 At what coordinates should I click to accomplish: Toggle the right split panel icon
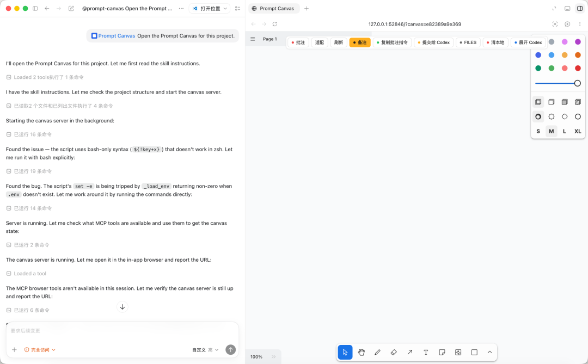point(580,8)
